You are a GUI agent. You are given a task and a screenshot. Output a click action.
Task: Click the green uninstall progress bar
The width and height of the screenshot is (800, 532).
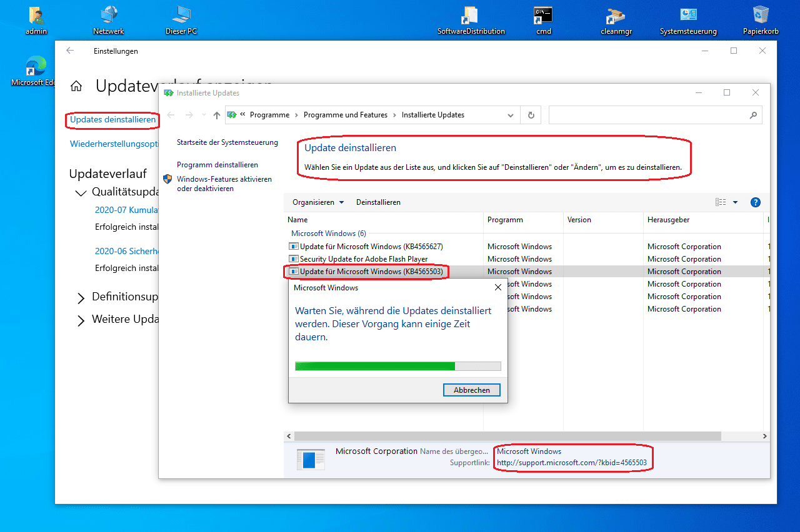pos(398,366)
